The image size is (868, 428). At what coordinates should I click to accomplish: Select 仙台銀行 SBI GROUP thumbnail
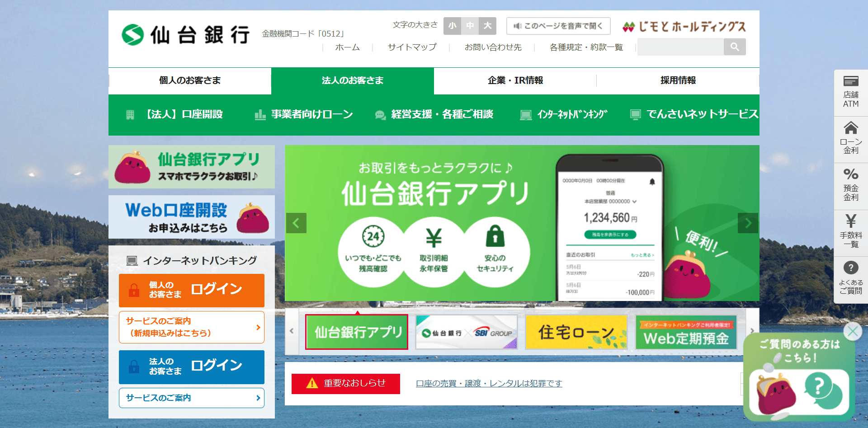[x=466, y=332]
